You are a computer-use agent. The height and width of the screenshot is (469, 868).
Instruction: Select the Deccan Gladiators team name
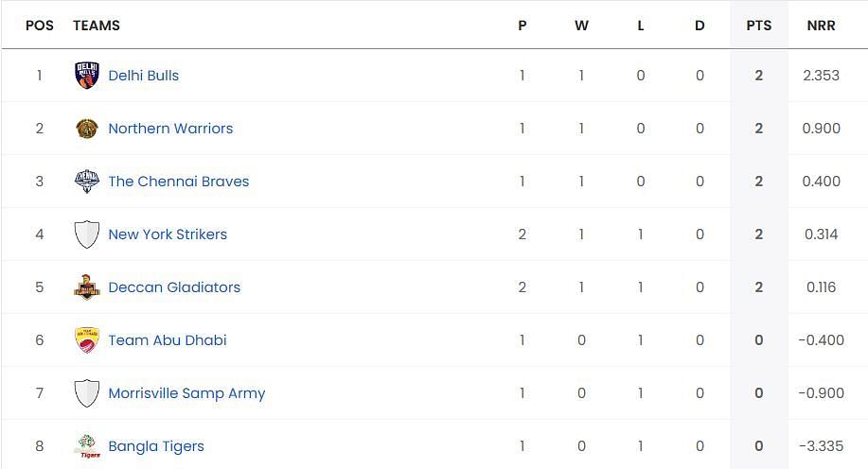pyautogui.click(x=174, y=287)
